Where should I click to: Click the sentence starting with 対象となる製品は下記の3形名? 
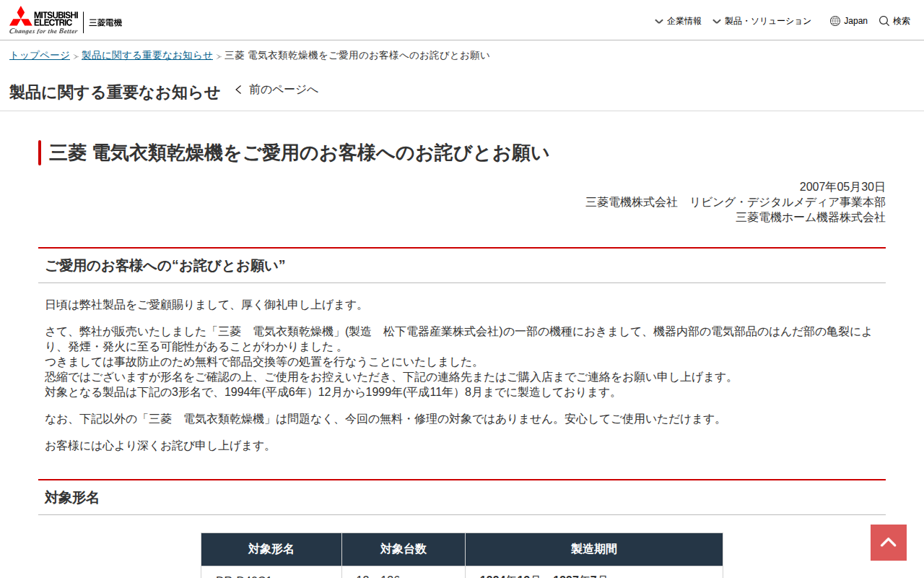coord(332,393)
